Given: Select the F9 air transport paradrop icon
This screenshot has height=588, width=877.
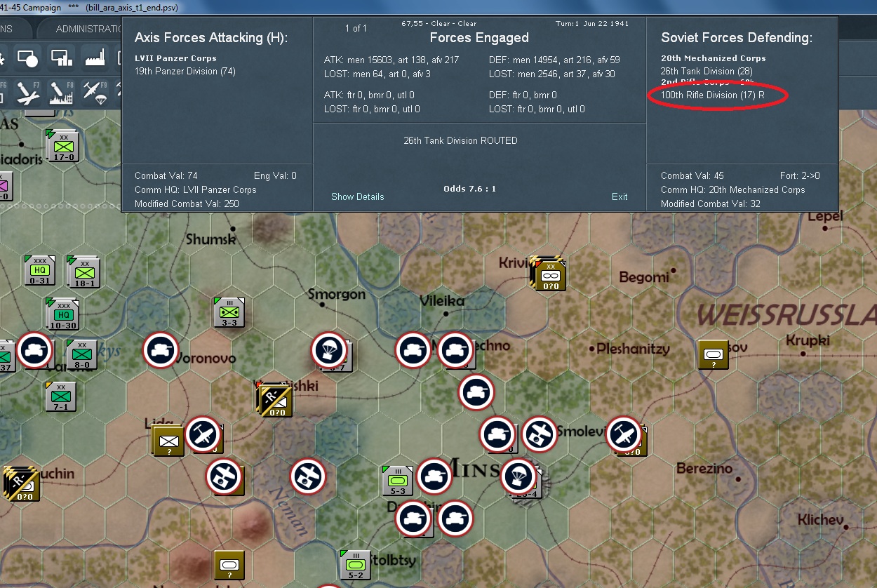Looking at the screenshot, I should [x=94, y=92].
